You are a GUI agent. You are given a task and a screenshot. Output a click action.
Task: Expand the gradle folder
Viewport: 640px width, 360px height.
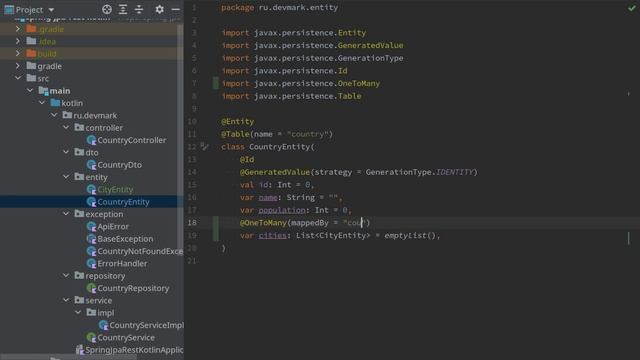18,66
